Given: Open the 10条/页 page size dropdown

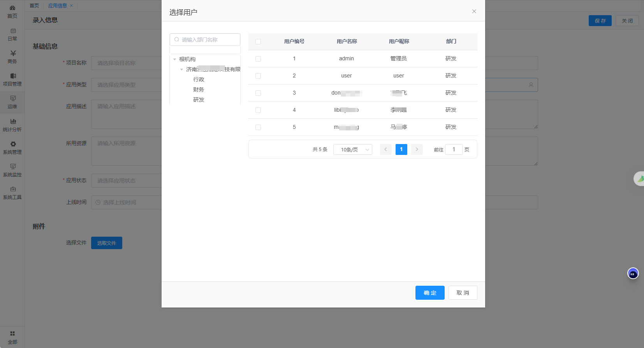Looking at the screenshot, I should [352, 149].
